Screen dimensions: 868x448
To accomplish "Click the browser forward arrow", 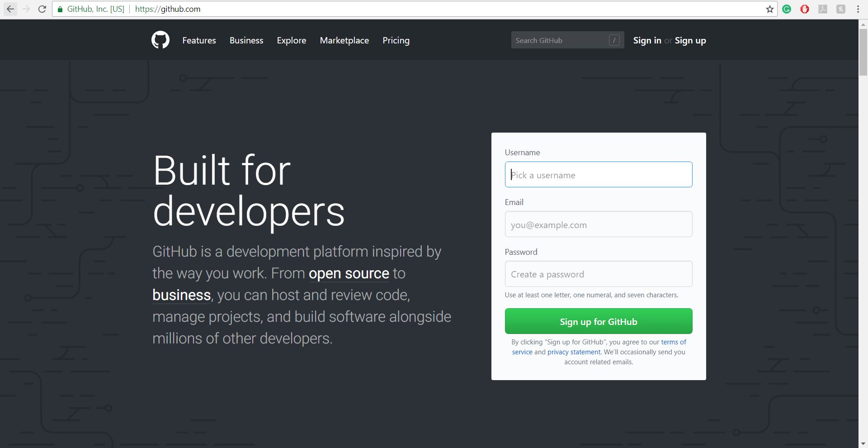I will pos(26,9).
